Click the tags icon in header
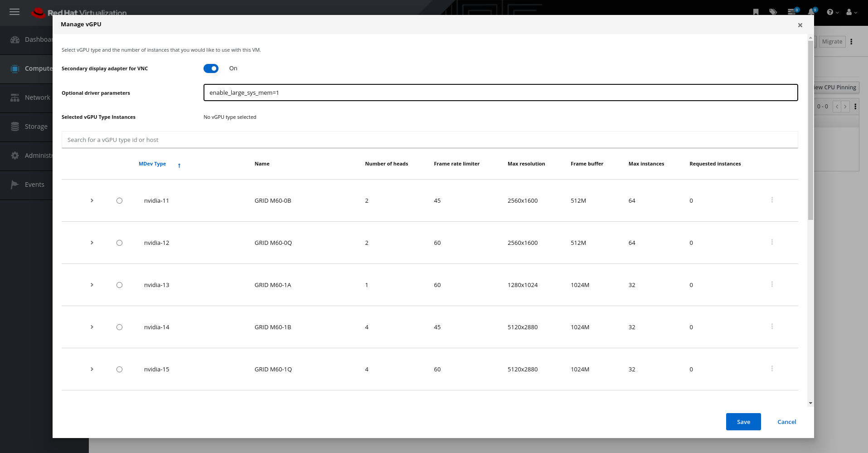 pyautogui.click(x=773, y=12)
